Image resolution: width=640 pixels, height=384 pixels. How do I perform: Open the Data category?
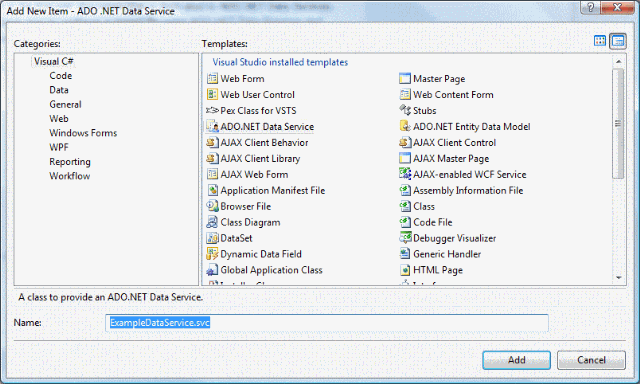[59, 90]
